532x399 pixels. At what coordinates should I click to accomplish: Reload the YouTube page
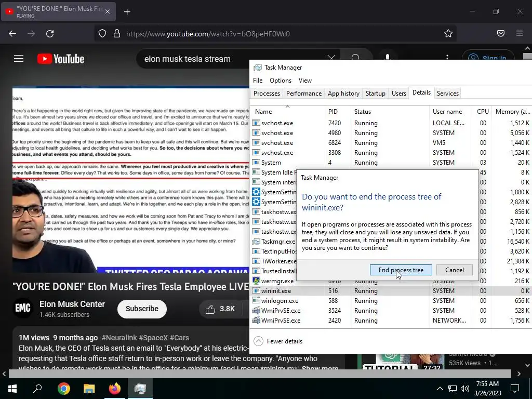pyautogui.click(x=50, y=34)
